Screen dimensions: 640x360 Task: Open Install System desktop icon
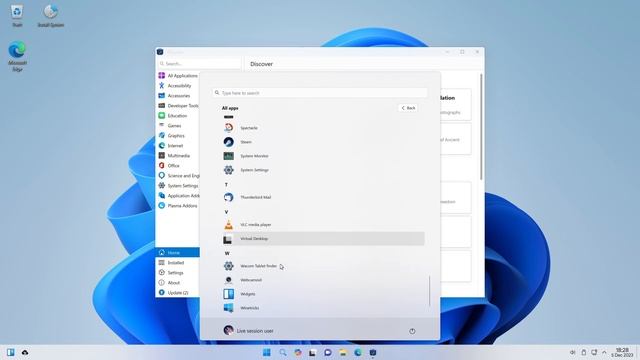click(x=51, y=16)
